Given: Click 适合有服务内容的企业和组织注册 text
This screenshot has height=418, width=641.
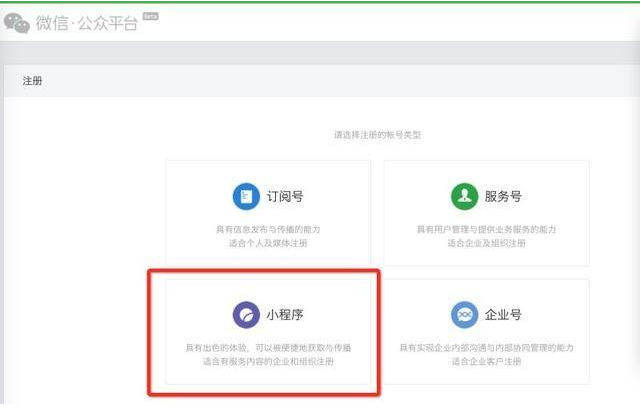Looking at the screenshot, I should click(x=268, y=362).
